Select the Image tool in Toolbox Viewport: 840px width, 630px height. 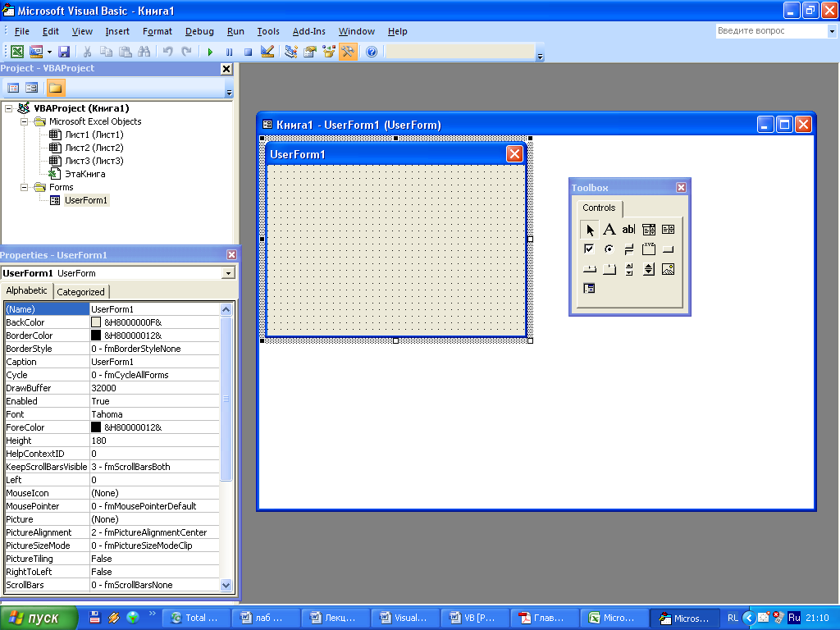tap(668, 269)
